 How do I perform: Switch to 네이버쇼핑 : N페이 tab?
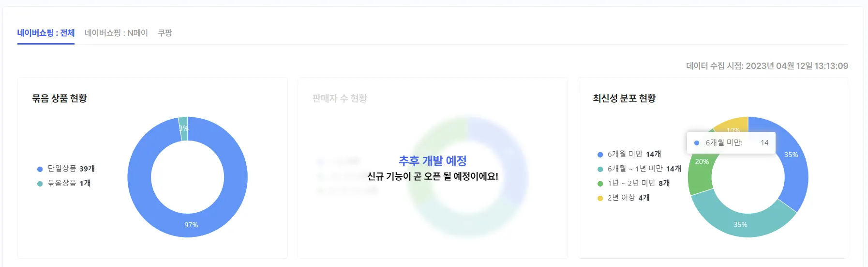click(116, 33)
